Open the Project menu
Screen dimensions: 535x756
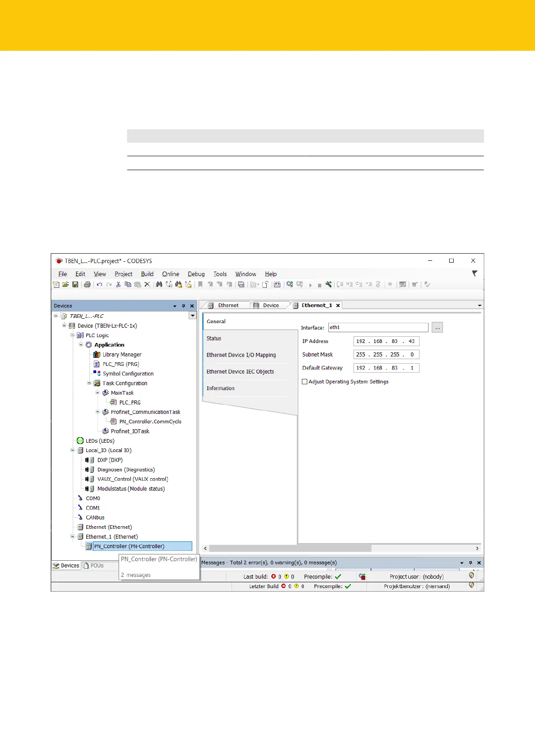124,274
